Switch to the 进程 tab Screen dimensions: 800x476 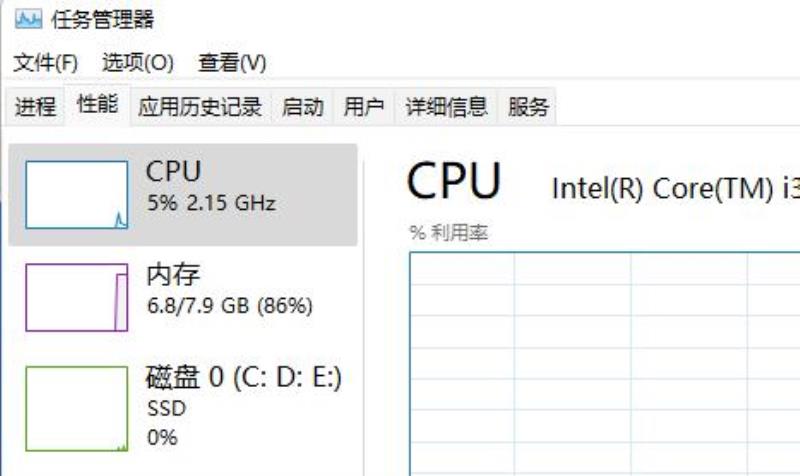point(35,107)
